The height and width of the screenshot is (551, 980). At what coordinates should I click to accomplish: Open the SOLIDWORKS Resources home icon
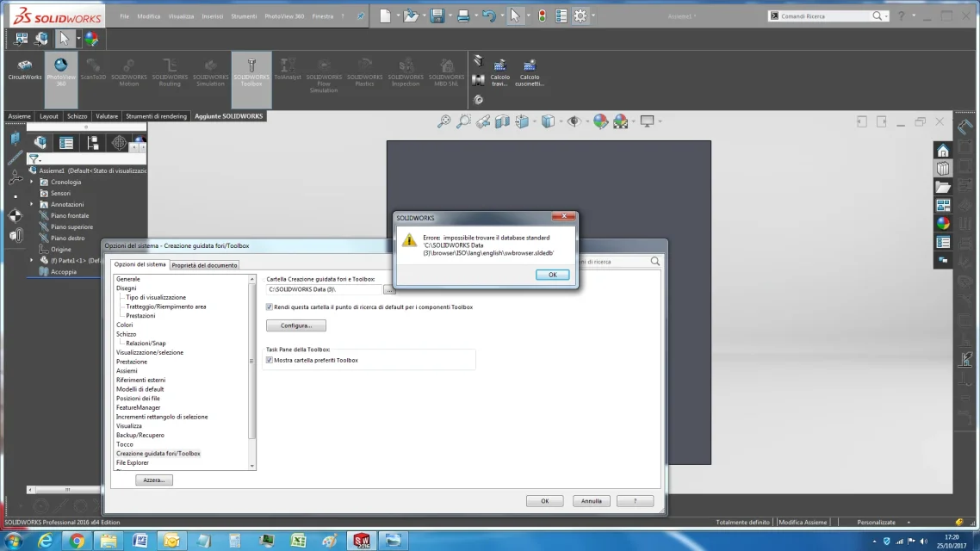[943, 150]
